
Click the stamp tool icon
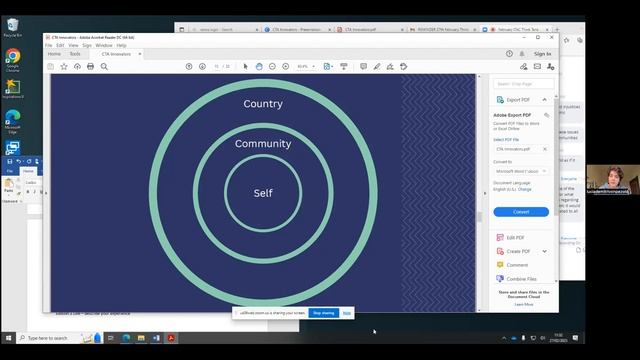(x=404, y=67)
